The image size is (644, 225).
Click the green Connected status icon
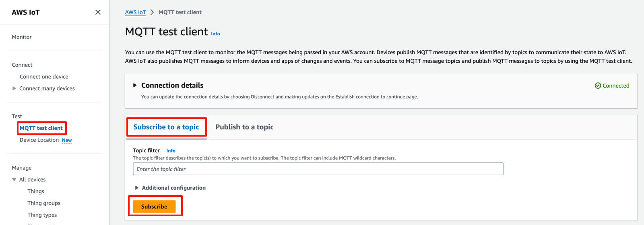tap(598, 86)
